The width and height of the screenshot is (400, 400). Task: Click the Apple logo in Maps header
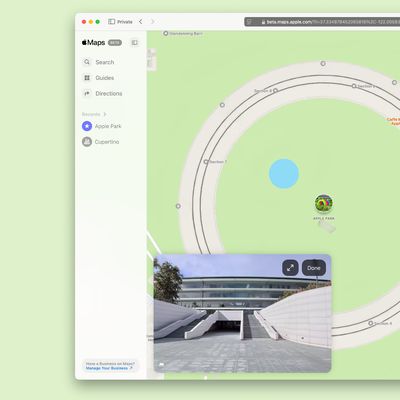pyautogui.click(x=84, y=42)
